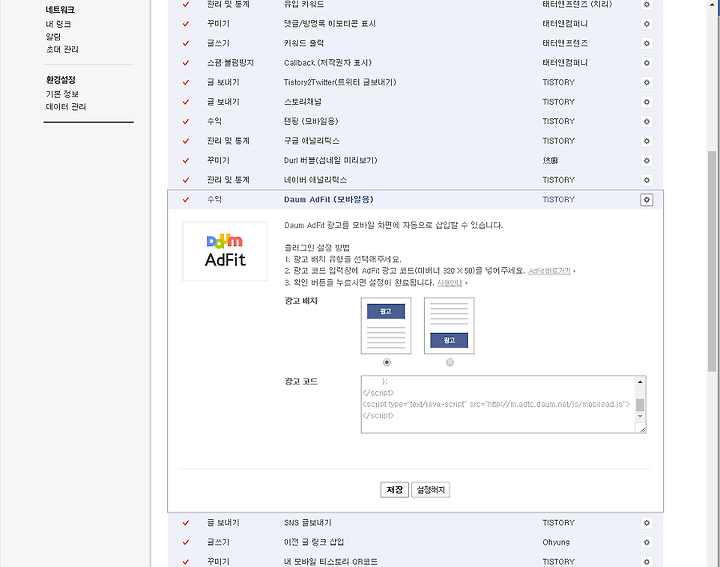The image size is (720, 567).
Task: Click the 이전 글 링크 삽입 plugin name
Action: 314,542
